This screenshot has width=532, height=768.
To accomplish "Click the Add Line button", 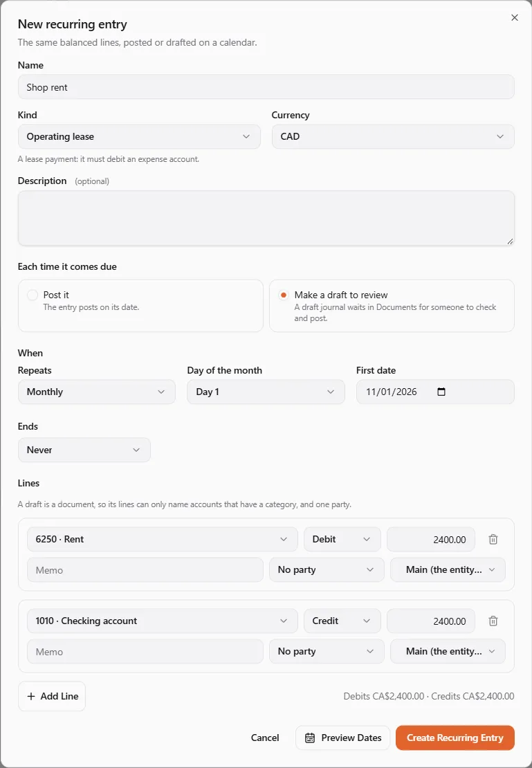I will (52, 696).
